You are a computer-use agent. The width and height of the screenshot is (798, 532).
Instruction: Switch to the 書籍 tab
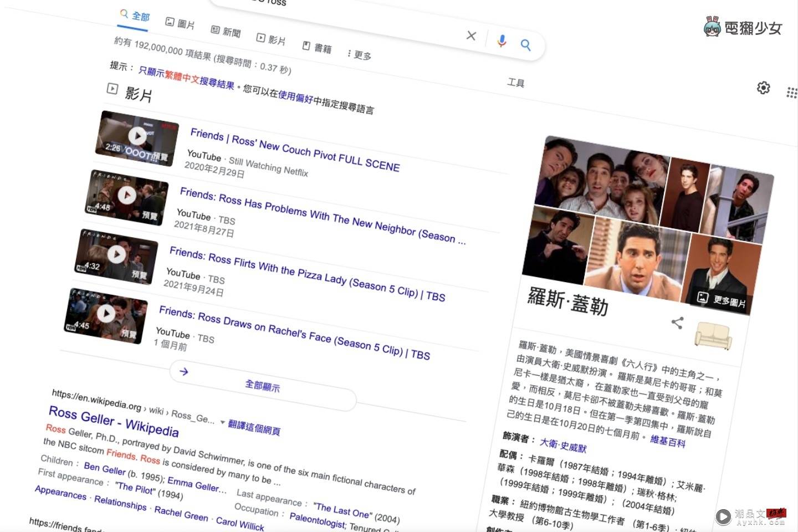pos(317,48)
